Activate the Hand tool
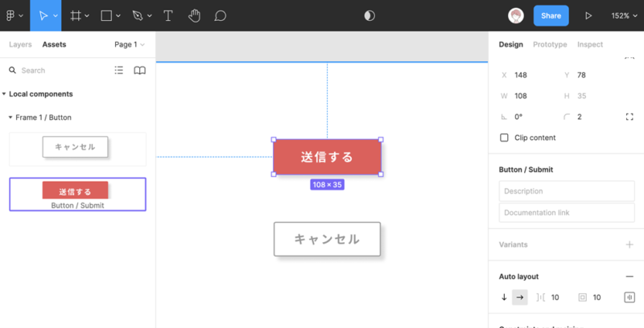 (x=194, y=15)
